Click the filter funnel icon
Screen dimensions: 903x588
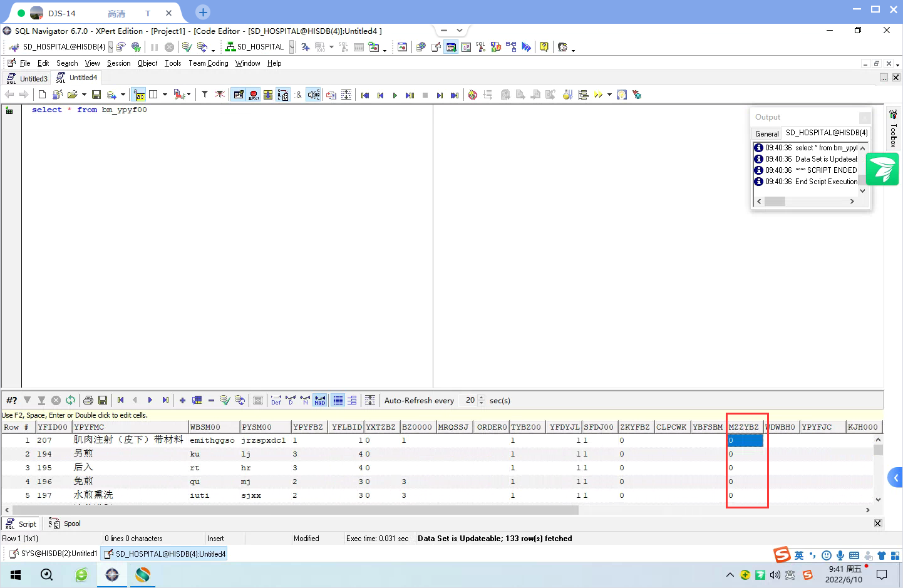click(x=204, y=95)
